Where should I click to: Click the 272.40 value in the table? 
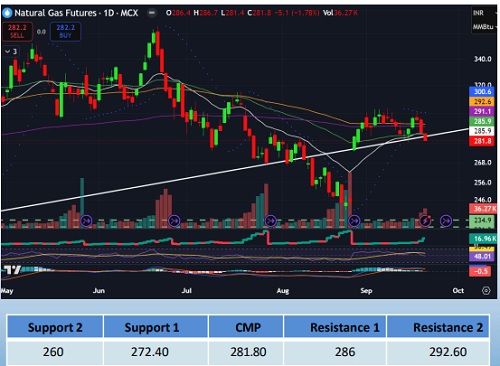(150, 352)
